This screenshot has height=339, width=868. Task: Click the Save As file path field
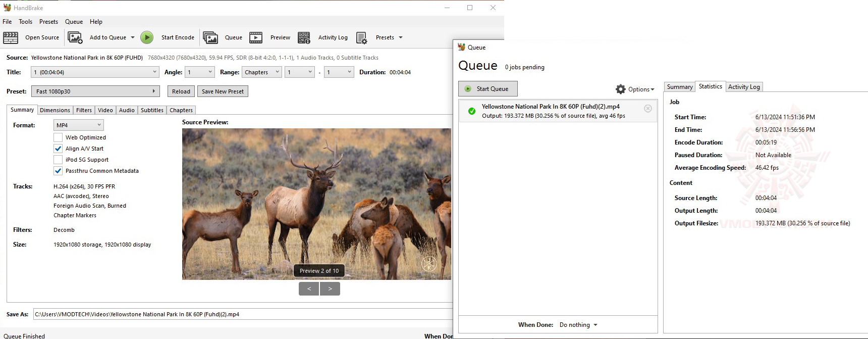click(243, 314)
